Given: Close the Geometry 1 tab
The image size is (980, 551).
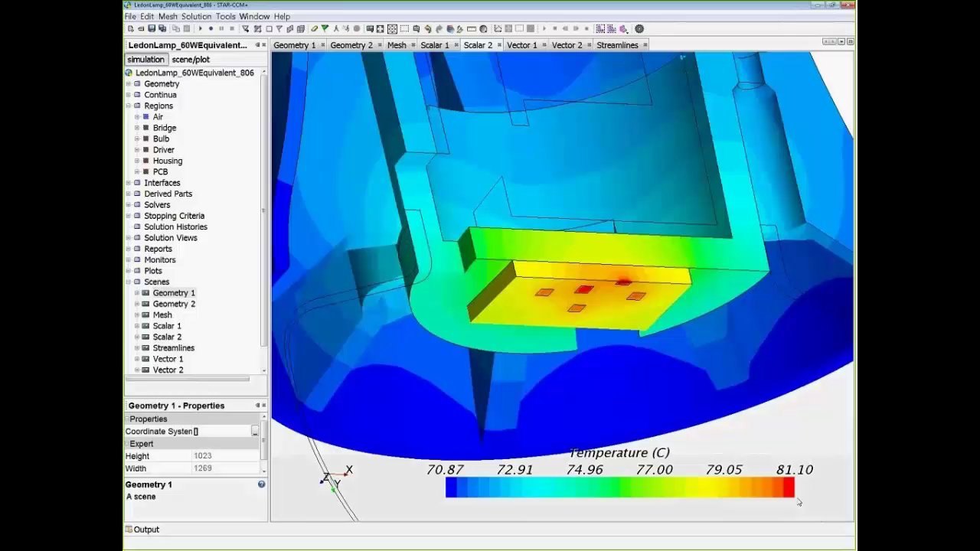Looking at the screenshot, I should (x=322, y=45).
